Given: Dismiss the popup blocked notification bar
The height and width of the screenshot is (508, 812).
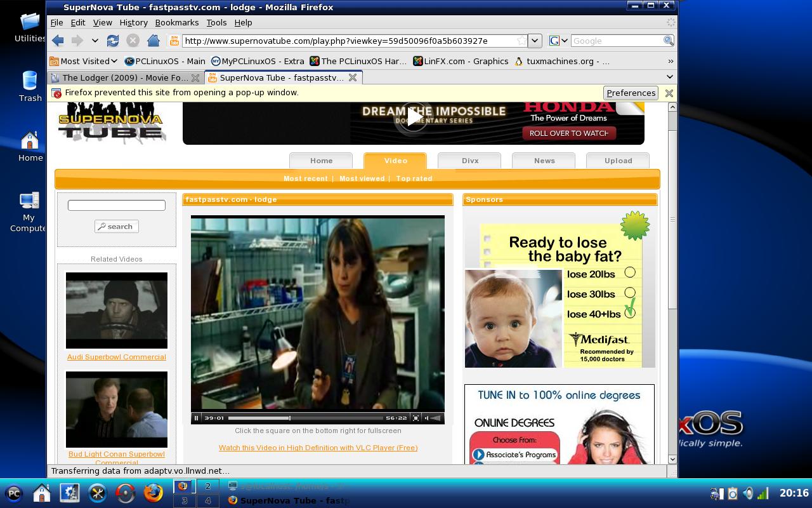Looking at the screenshot, I should pyautogui.click(x=669, y=93).
